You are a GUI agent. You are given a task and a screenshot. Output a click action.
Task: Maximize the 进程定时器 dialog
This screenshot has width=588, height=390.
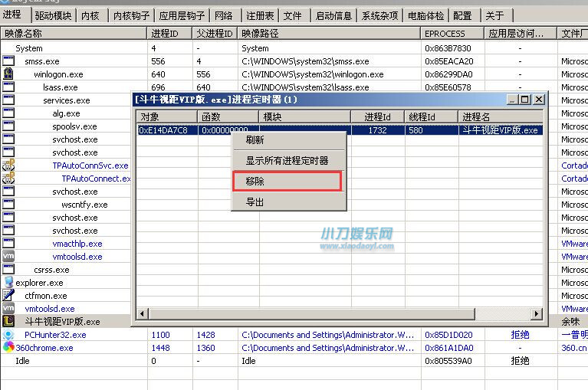pyautogui.click(x=525, y=100)
